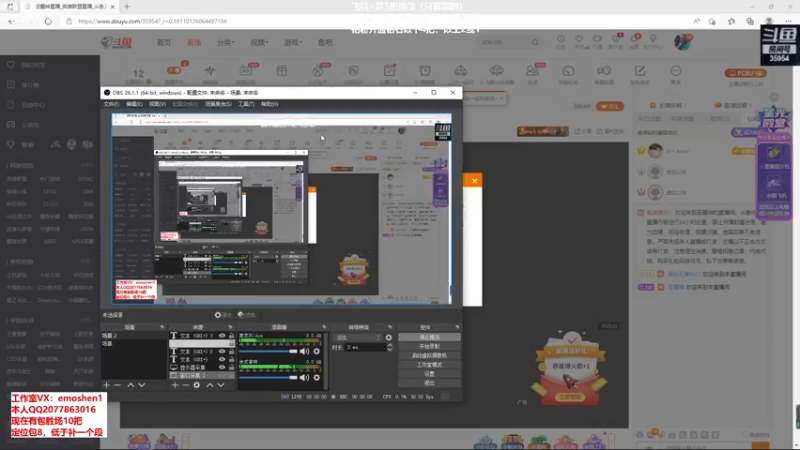Open Douyu user avatar
The height and width of the screenshot is (450, 800).
682,42
